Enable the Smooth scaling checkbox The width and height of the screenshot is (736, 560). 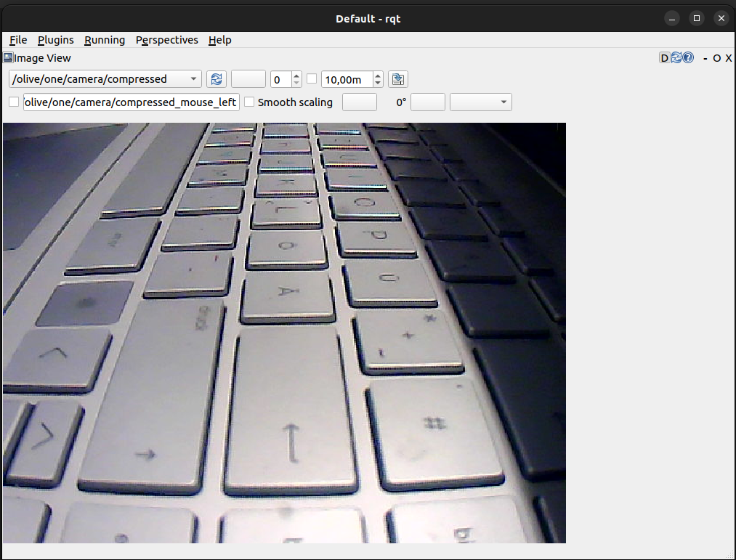(x=249, y=102)
